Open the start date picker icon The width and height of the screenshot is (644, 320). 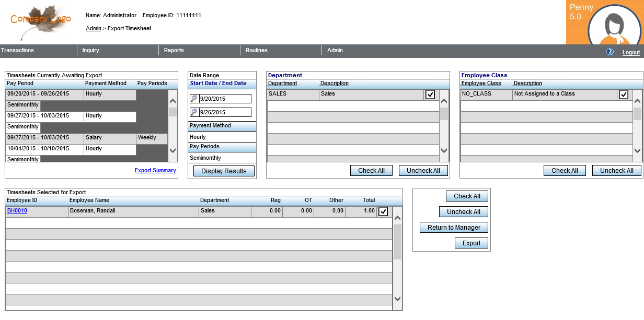[x=194, y=99]
